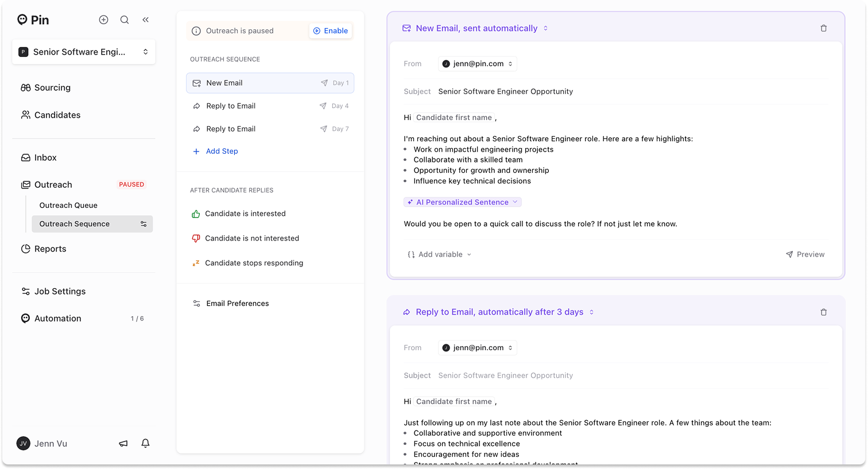This screenshot has width=868, height=469.
Task: Delete the New Email step with trash icon
Action: pyautogui.click(x=824, y=28)
